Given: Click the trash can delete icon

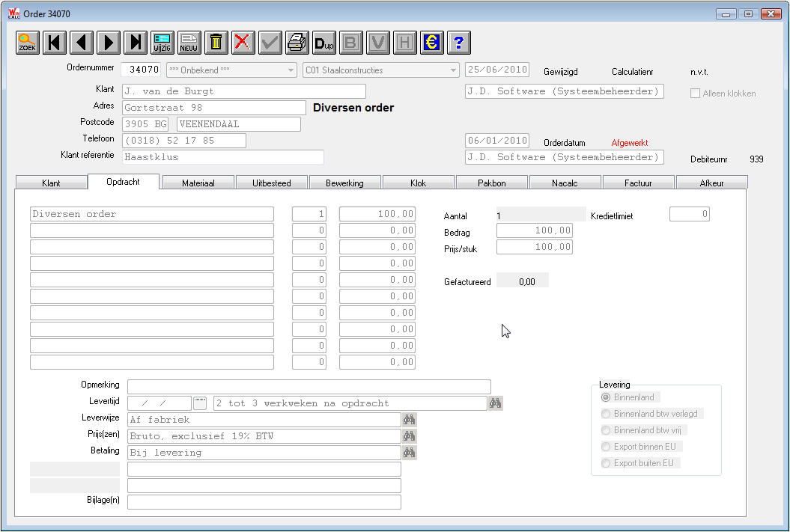Looking at the screenshot, I should point(216,43).
